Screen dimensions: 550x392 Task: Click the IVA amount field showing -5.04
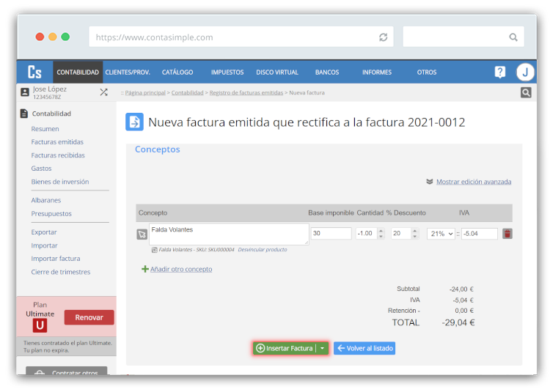(480, 234)
